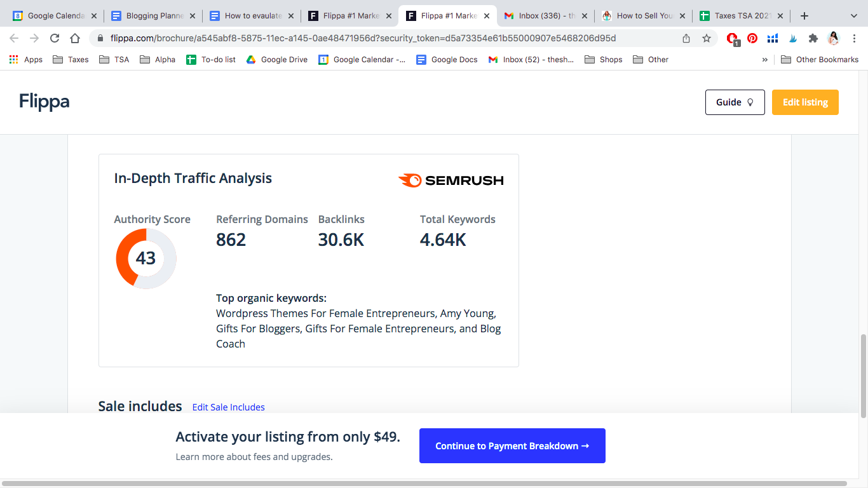Click the In-Depth Traffic Analysis heading

point(193,179)
